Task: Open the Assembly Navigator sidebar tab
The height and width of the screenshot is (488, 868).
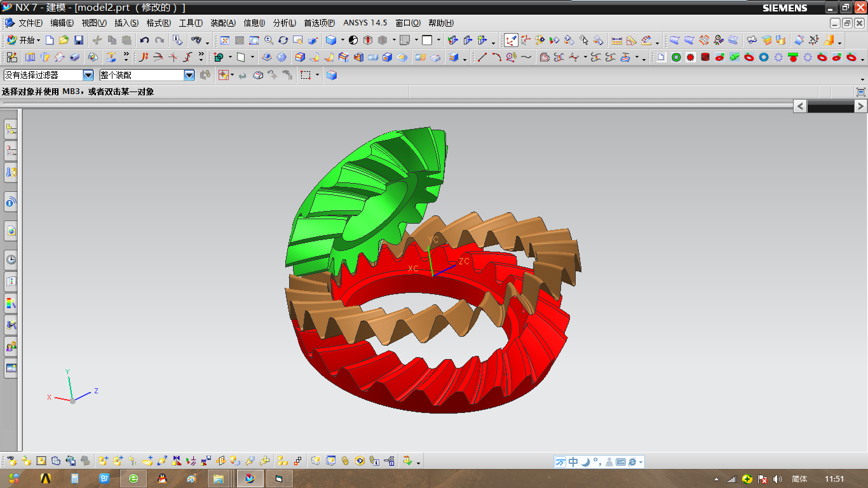Action: (11, 130)
